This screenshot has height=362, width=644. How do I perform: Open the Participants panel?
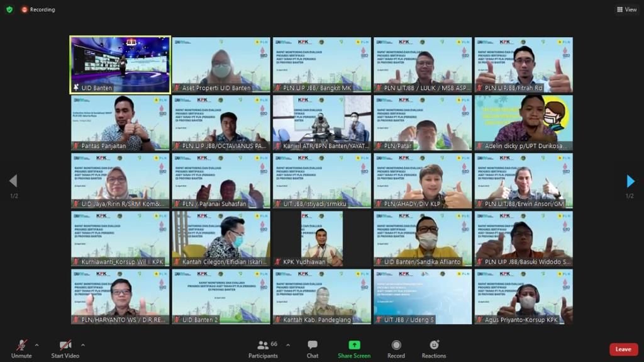pyautogui.click(x=263, y=348)
